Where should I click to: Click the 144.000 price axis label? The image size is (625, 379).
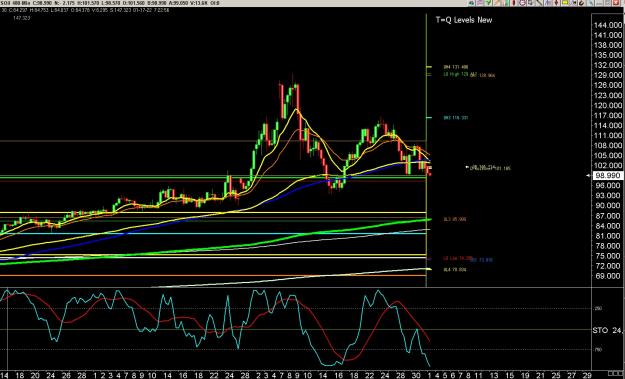[608, 25]
